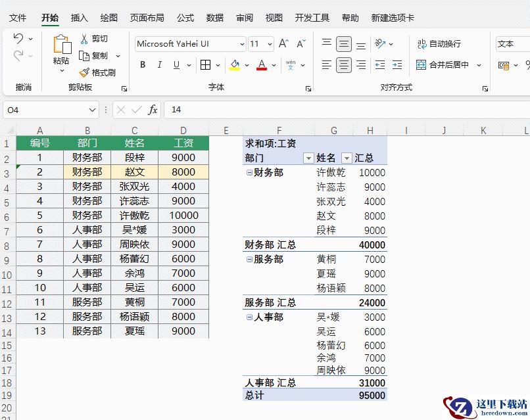530x420 pixels.
Task: Switch to 开发工具 tab
Action: tap(312, 18)
